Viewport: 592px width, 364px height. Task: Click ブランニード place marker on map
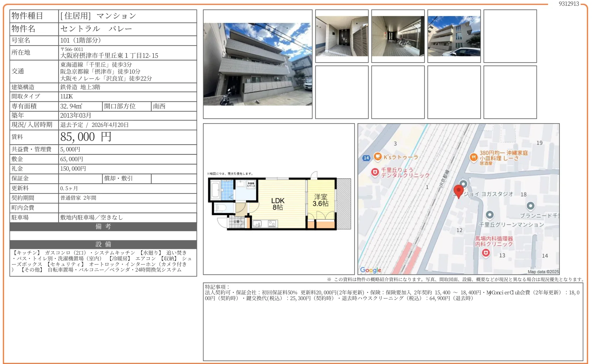[530, 206]
